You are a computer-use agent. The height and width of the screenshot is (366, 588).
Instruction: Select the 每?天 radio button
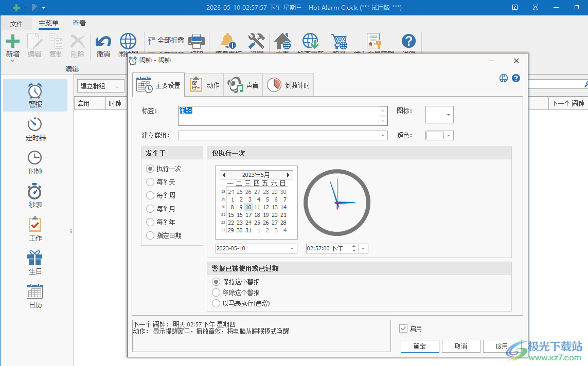pyautogui.click(x=150, y=182)
